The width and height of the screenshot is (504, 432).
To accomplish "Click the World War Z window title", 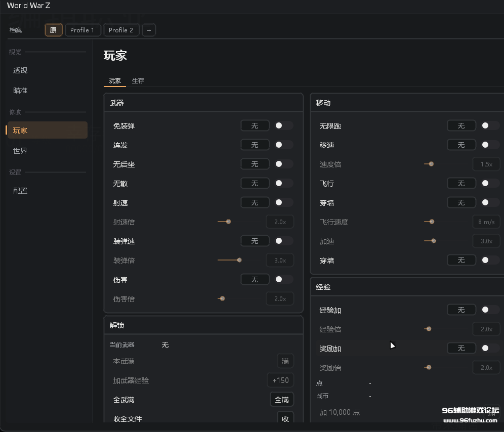I will point(29,6).
